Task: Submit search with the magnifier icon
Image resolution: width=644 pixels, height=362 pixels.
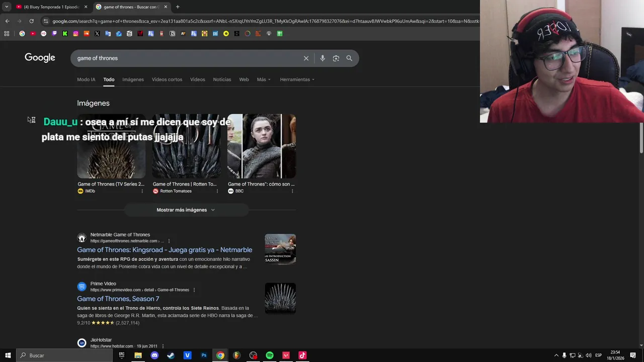Action: tap(349, 58)
